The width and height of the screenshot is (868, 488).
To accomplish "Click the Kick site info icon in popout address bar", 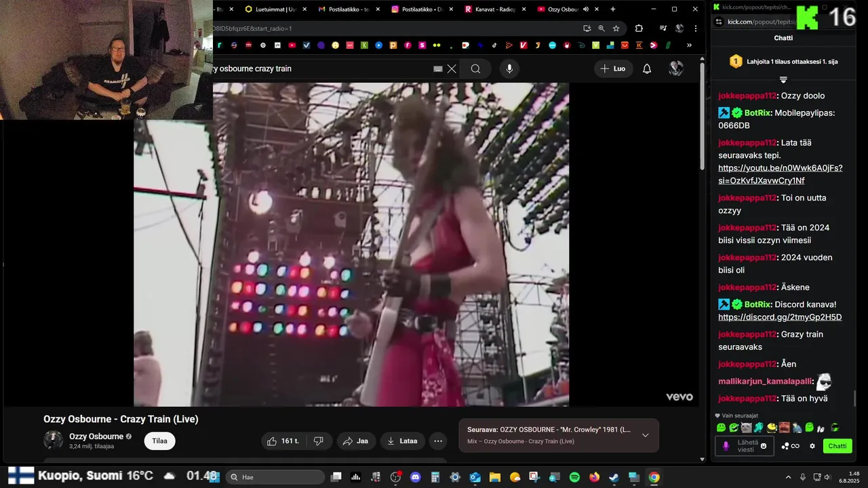I will [x=719, y=22].
